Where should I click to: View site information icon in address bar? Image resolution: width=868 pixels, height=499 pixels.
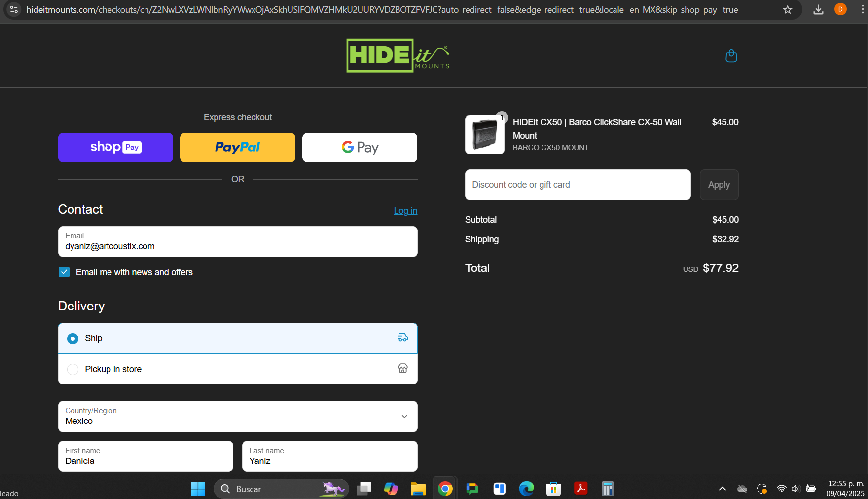click(14, 9)
